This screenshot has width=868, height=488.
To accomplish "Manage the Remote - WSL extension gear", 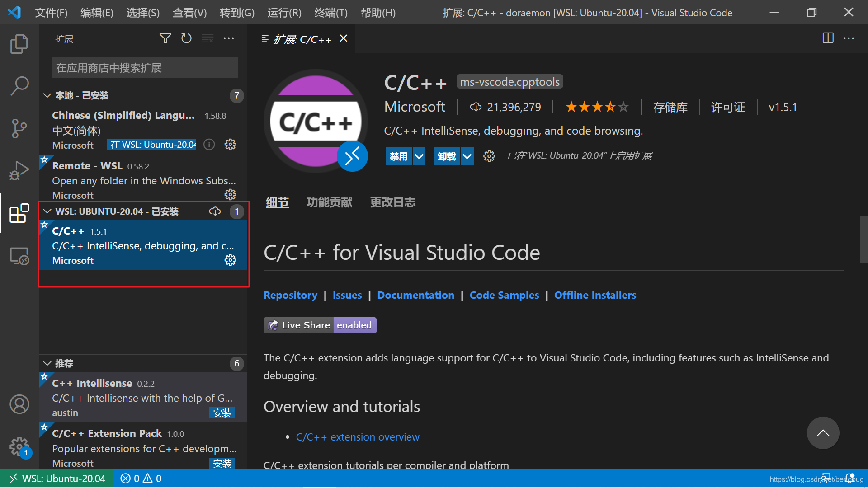I will (x=231, y=195).
